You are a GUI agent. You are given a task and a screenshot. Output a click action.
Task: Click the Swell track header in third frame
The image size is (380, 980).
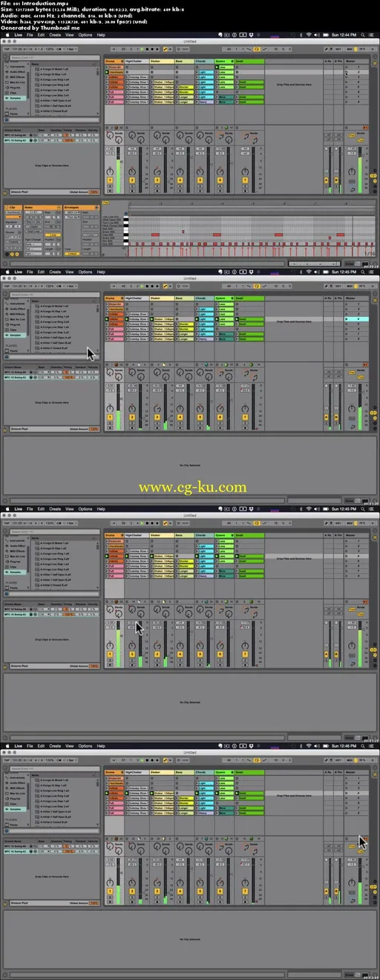(x=249, y=535)
